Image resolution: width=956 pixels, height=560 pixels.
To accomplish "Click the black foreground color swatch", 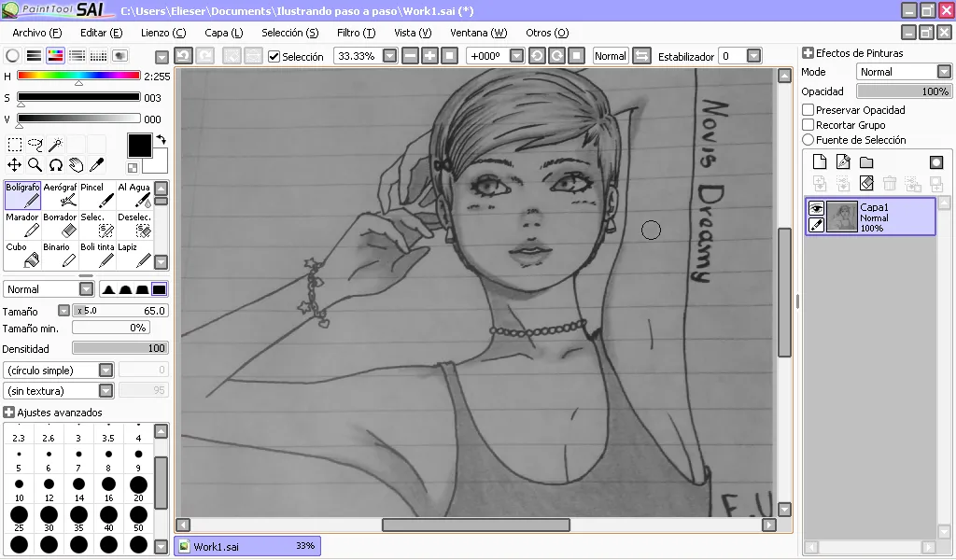I will (x=140, y=146).
